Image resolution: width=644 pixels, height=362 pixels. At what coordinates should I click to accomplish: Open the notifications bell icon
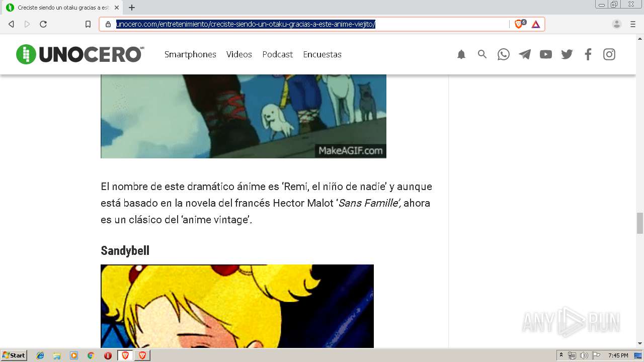click(x=461, y=54)
